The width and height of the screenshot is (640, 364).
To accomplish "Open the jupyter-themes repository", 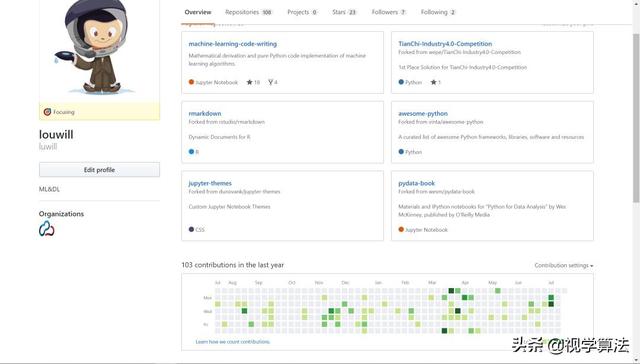I will coord(210,183).
